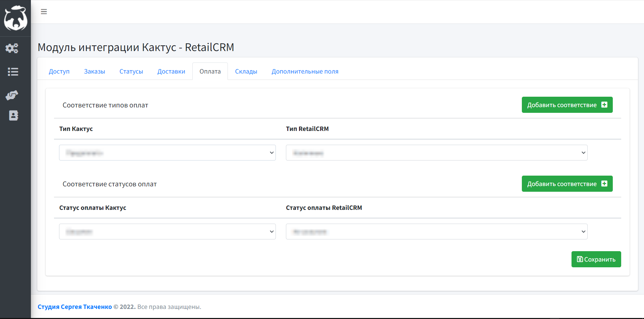
Task: Open the Дополнительные поля tab
Action: coord(305,72)
